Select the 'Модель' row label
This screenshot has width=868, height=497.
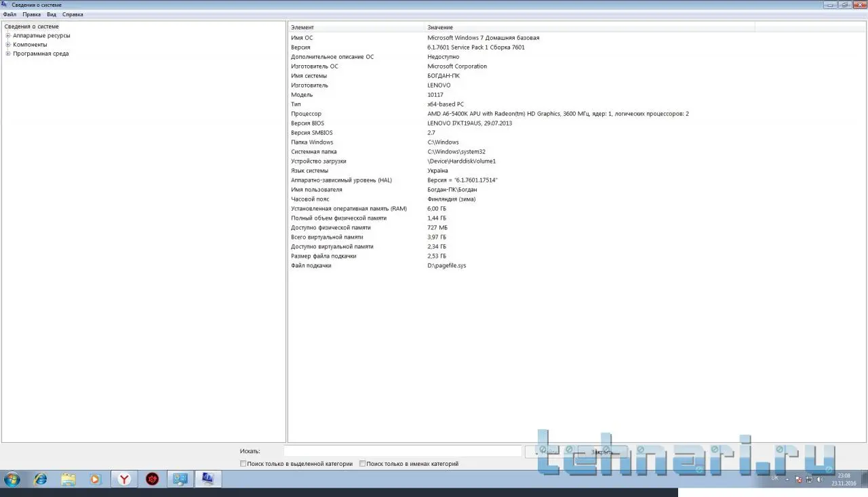[x=302, y=95]
